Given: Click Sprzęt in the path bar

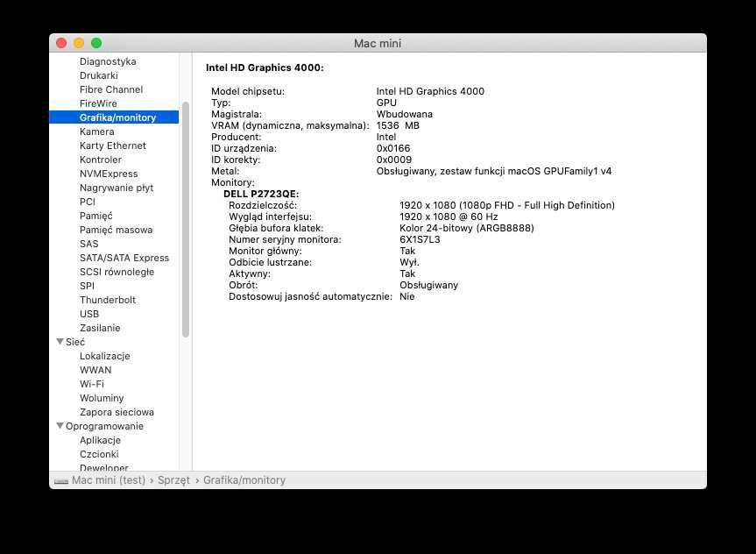Looking at the screenshot, I should tap(173, 480).
